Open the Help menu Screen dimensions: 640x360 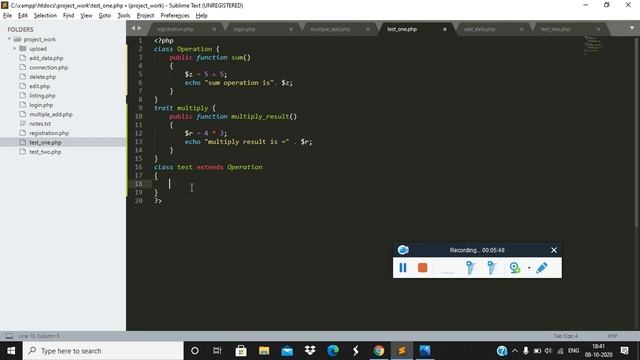tap(202, 16)
